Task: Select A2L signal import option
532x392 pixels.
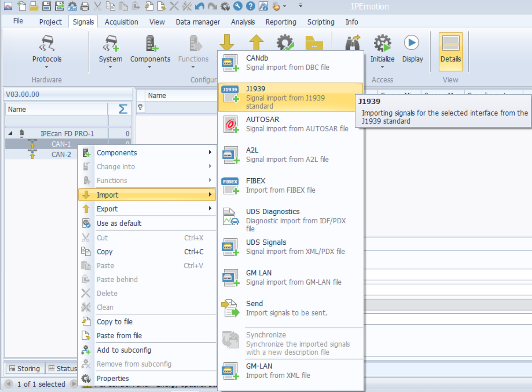Action: 291,155
